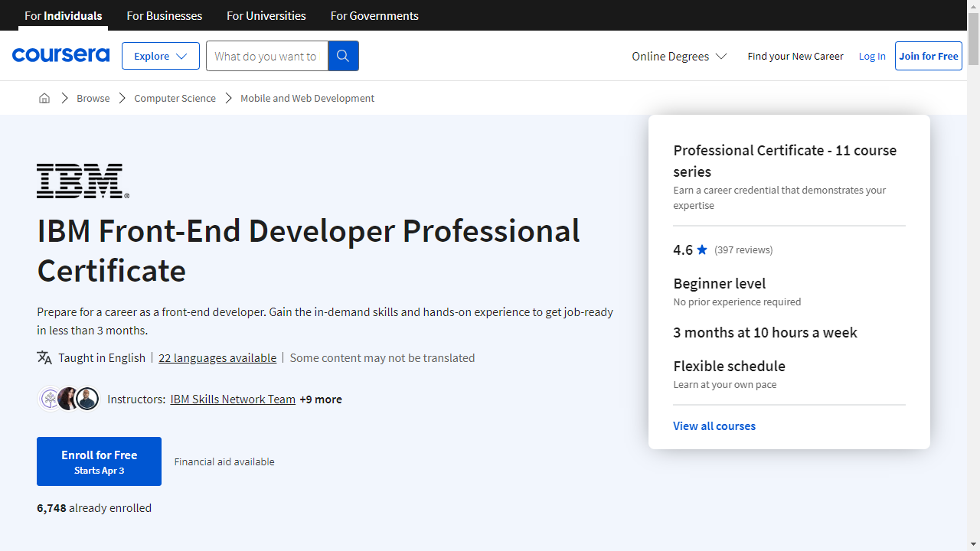Click the home icon in breadcrumbs

click(x=44, y=98)
